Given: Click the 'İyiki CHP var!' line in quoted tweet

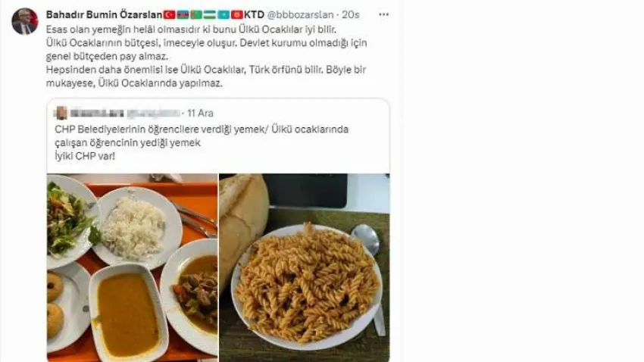Looking at the screenshot, I should 85,156.
